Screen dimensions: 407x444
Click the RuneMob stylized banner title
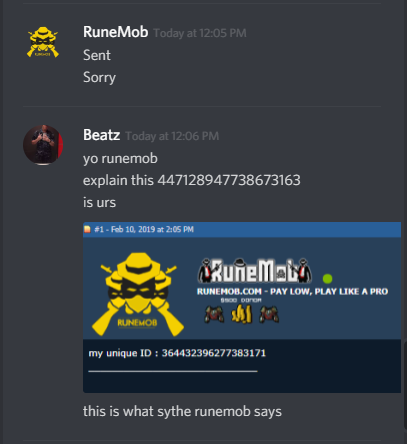click(x=255, y=270)
